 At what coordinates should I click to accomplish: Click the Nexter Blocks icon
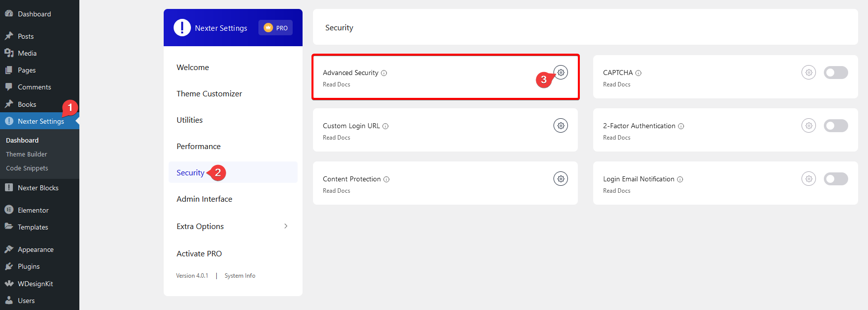9,187
